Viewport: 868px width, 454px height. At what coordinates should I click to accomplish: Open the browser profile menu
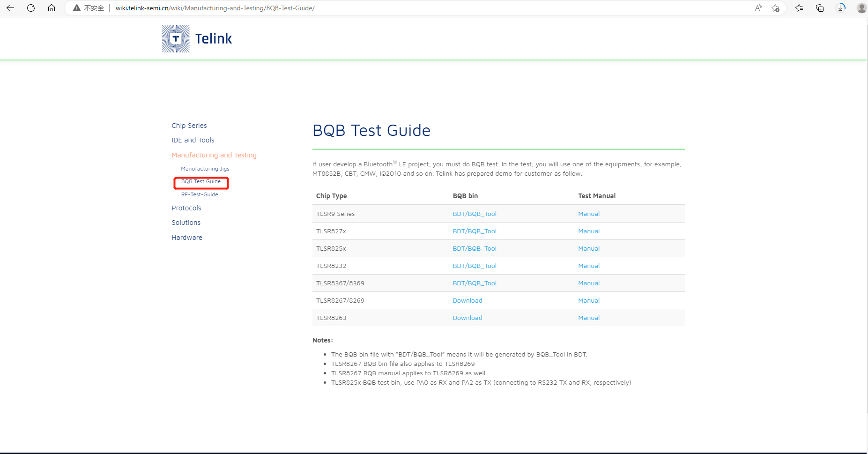click(x=861, y=8)
